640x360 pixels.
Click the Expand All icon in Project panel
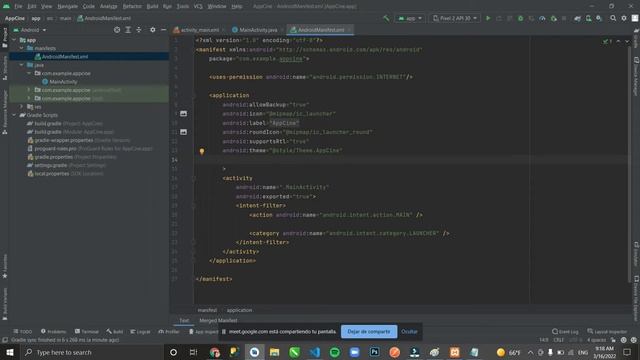pyautogui.click(x=128, y=30)
